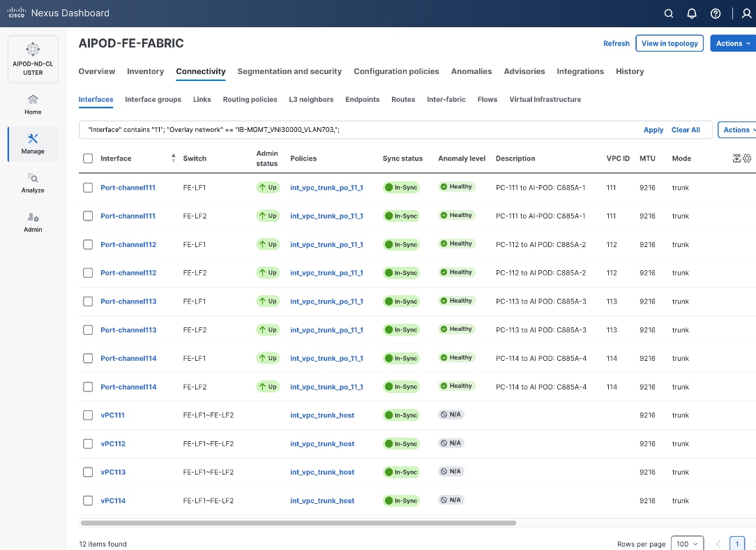Check the vPC111 row checkbox
756x550 pixels.
pos(88,415)
